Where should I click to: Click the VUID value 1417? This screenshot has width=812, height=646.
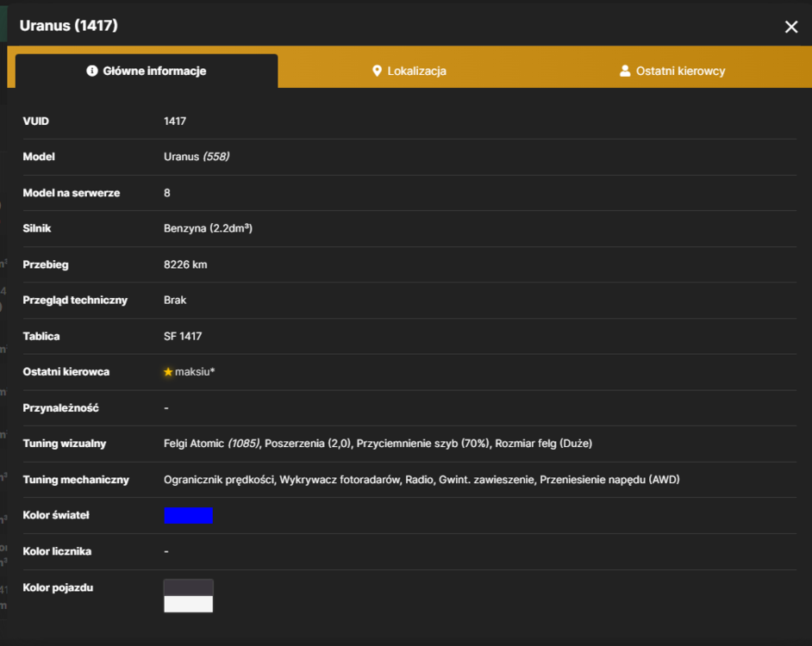click(175, 121)
